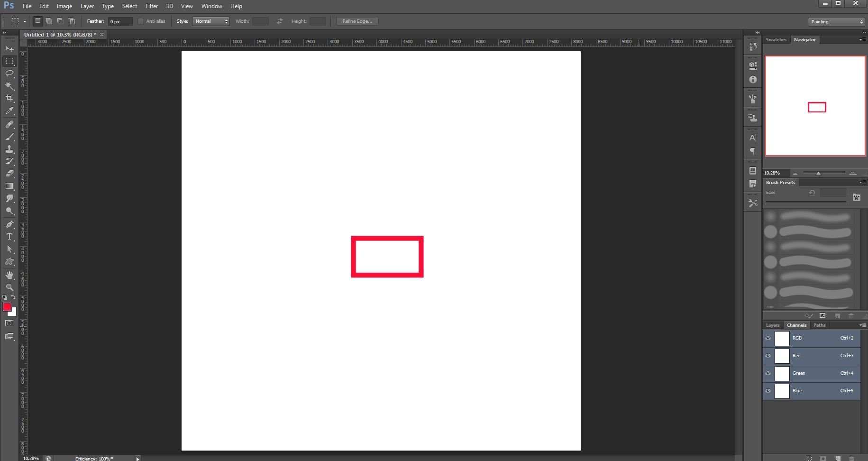Open the Image menu

(x=64, y=6)
